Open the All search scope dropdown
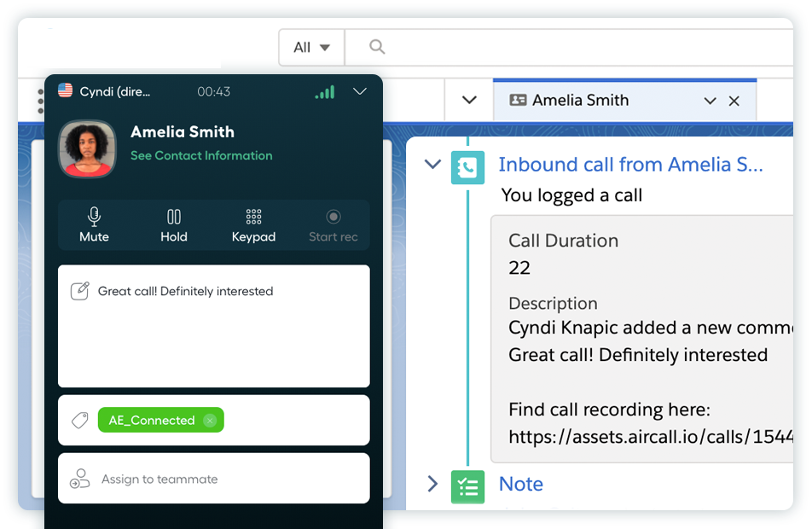Viewport: 812px width, 529px height. point(311,48)
